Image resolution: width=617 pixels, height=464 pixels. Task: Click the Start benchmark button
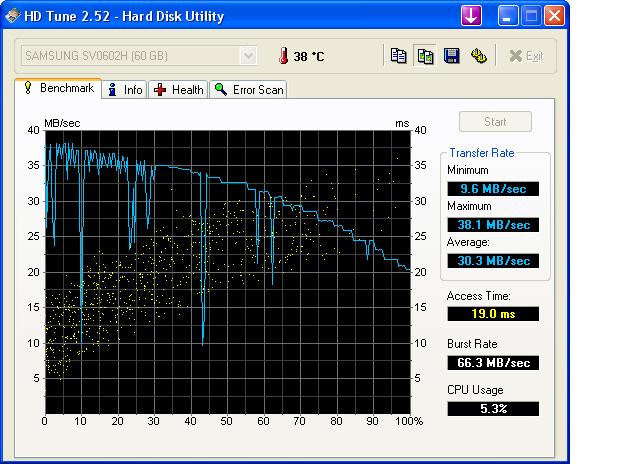[x=495, y=122]
